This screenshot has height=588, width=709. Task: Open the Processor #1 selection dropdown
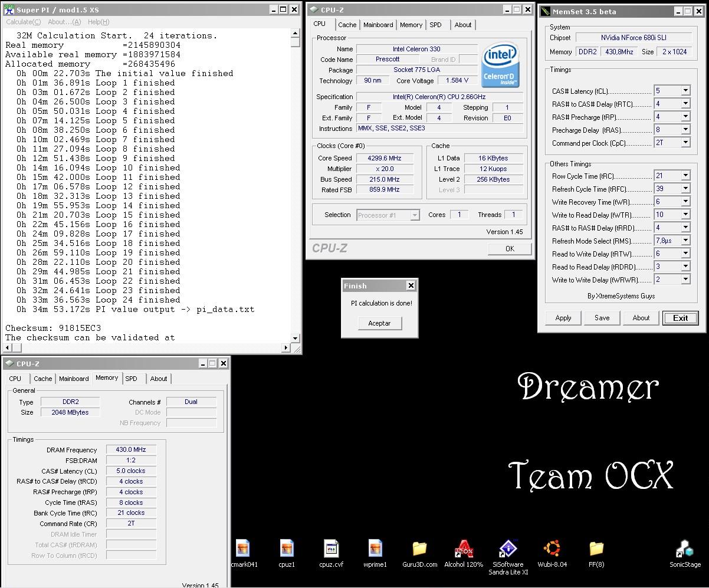pos(415,215)
